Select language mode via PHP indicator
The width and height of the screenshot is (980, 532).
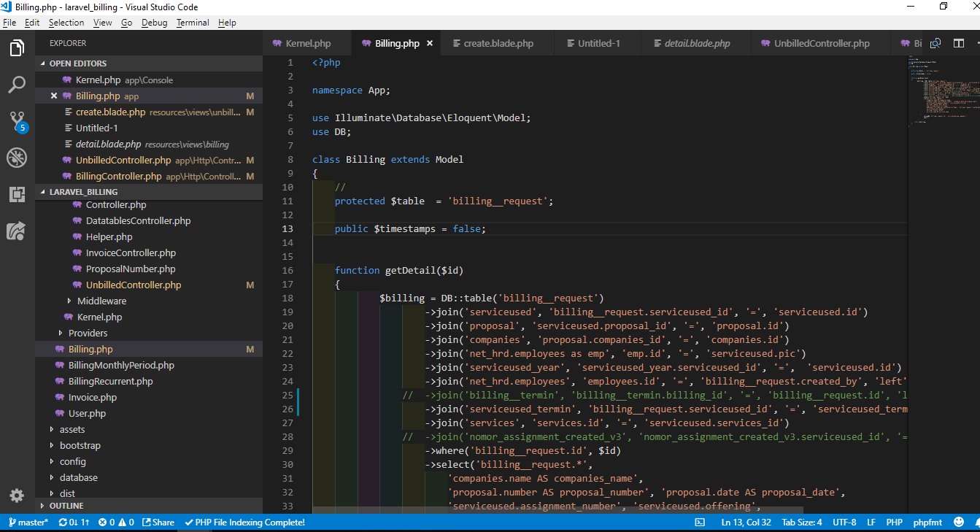pyautogui.click(x=894, y=523)
